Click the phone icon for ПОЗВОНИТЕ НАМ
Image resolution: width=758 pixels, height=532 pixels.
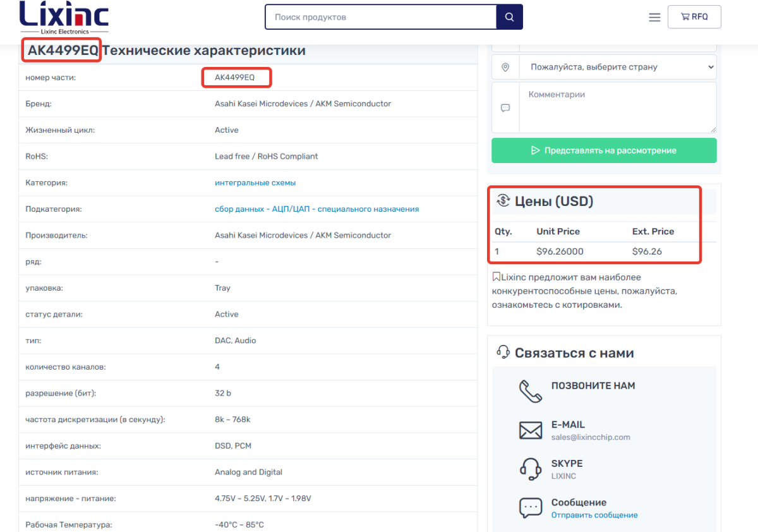[531, 391]
